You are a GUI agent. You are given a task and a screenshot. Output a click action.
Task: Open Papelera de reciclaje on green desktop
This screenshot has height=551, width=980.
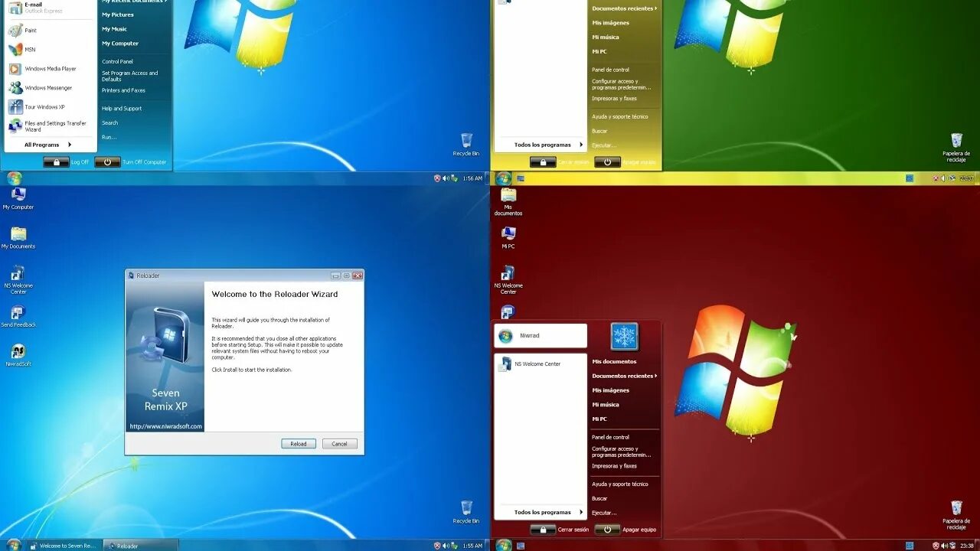click(956, 148)
